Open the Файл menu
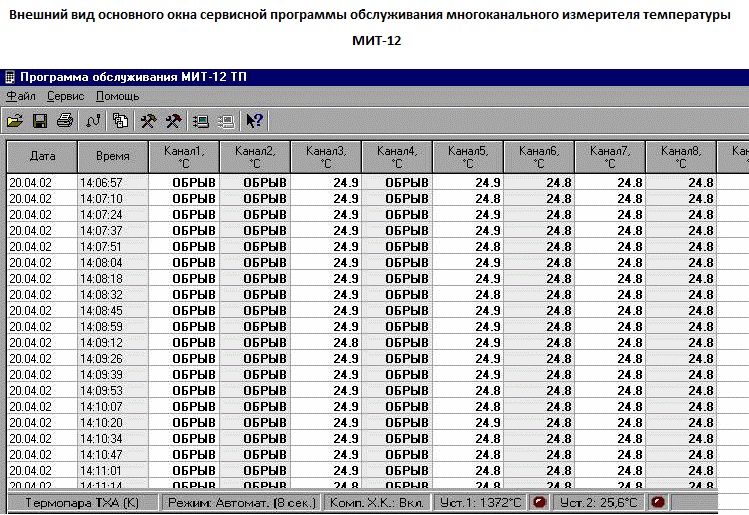 [21, 97]
